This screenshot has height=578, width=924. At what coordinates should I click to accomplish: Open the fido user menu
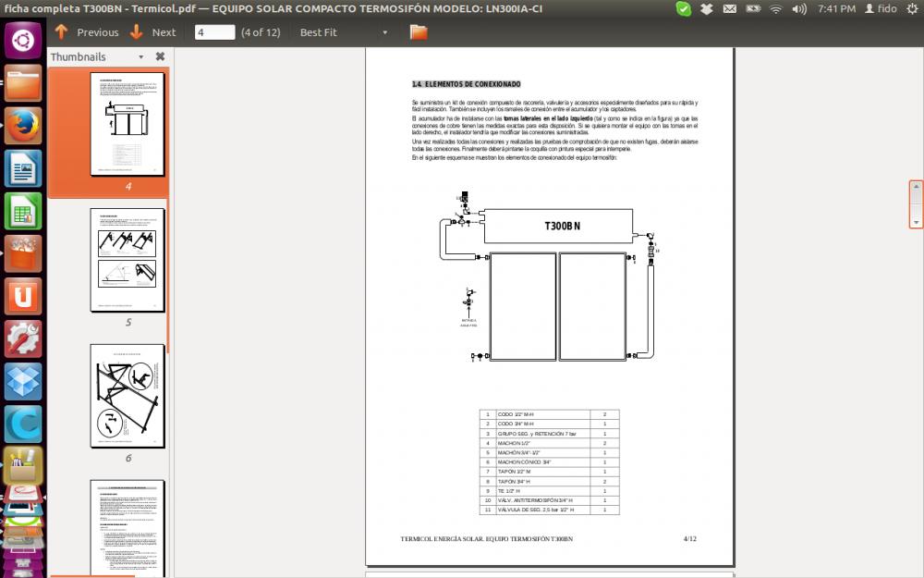[x=881, y=9]
